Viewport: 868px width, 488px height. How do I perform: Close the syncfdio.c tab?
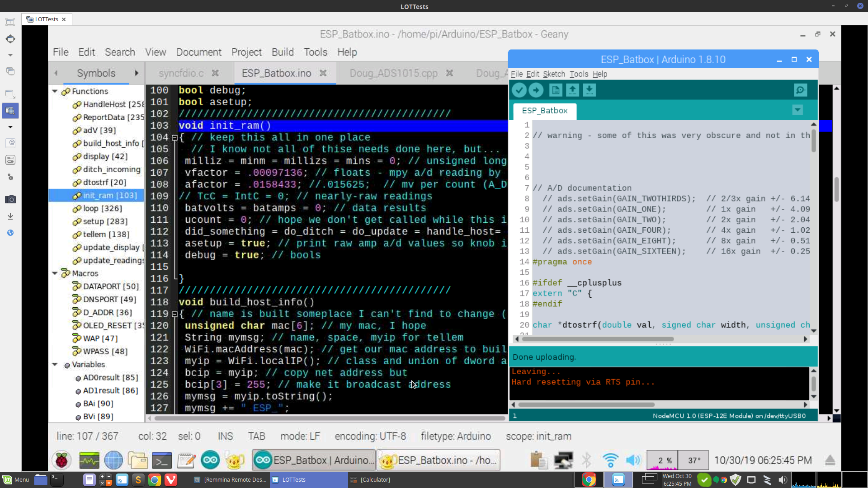215,73
